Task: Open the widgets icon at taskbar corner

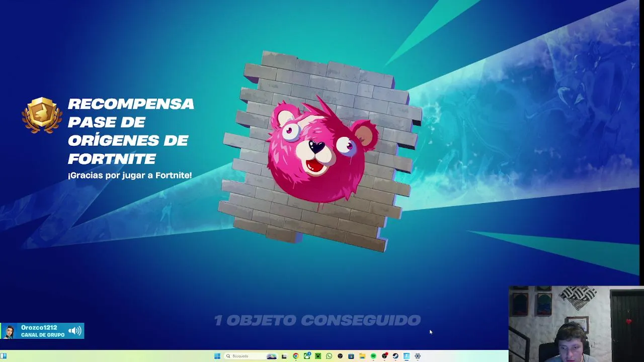Action: coord(4,356)
